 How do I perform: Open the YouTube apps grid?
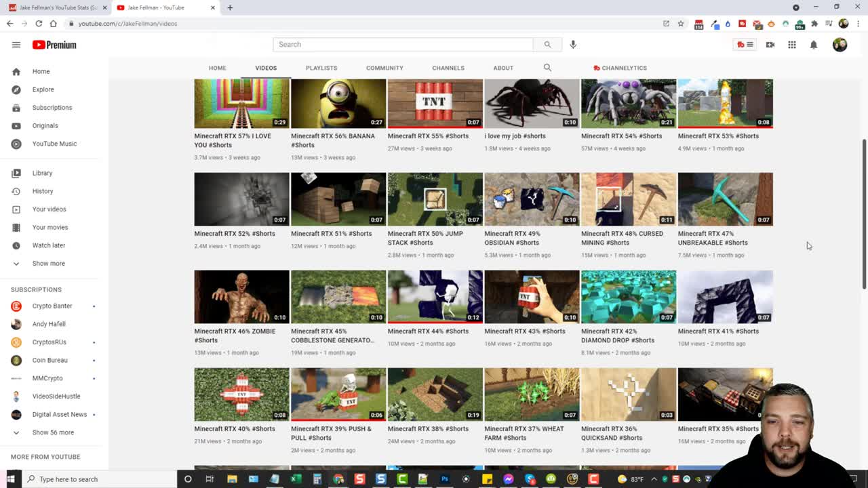792,45
